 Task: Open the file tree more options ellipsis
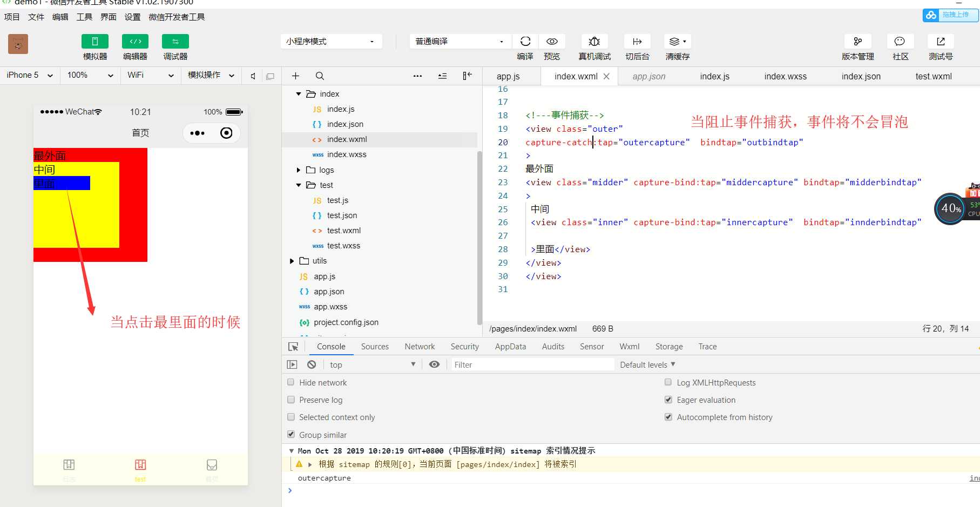(x=417, y=76)
